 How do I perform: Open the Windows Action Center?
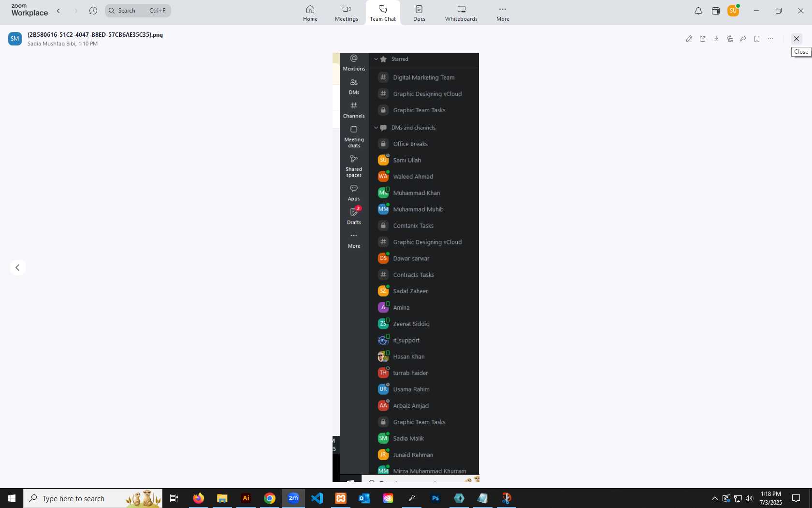click(796, 498)
